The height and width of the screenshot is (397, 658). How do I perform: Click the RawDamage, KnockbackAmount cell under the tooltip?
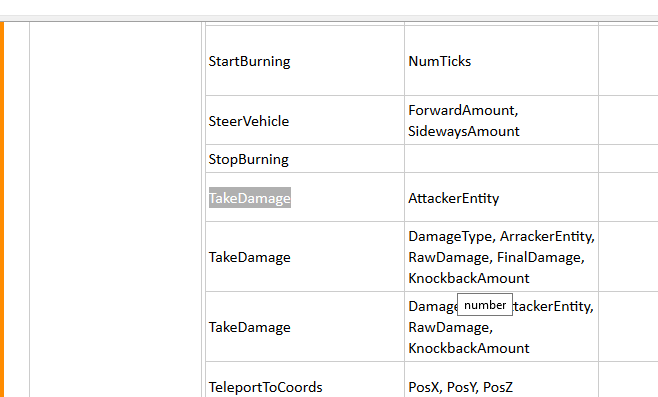tap(501, 327)
